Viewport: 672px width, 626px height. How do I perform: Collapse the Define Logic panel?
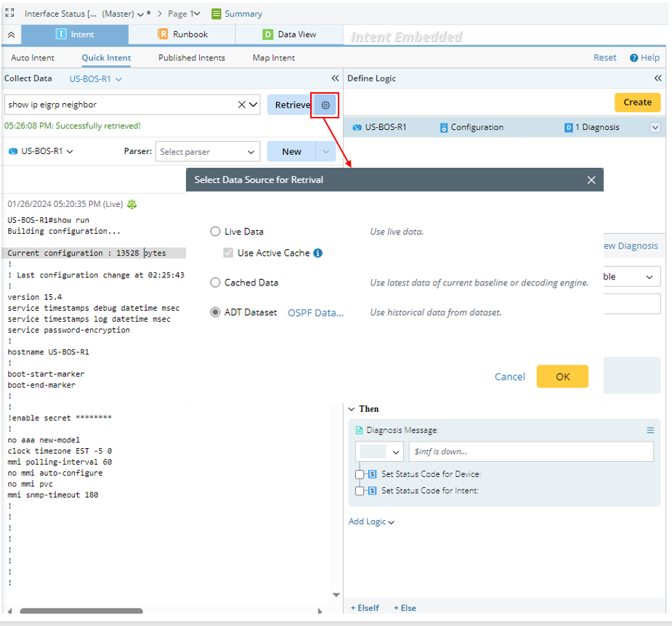pos(657,78)
